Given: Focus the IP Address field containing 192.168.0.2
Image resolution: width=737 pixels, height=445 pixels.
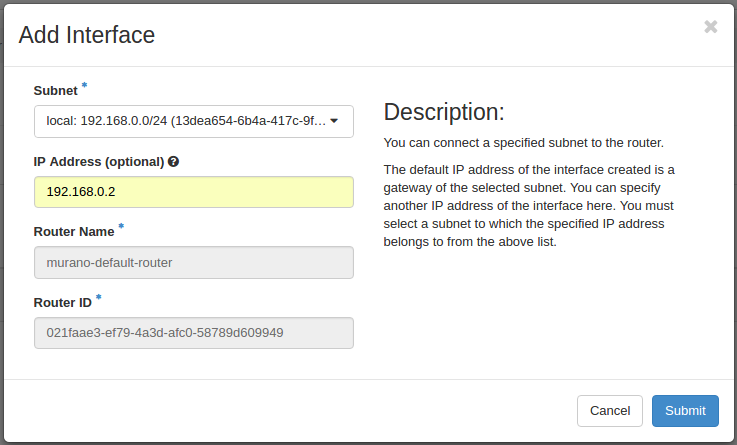Looking at the screenshot, I should point(193,192).
